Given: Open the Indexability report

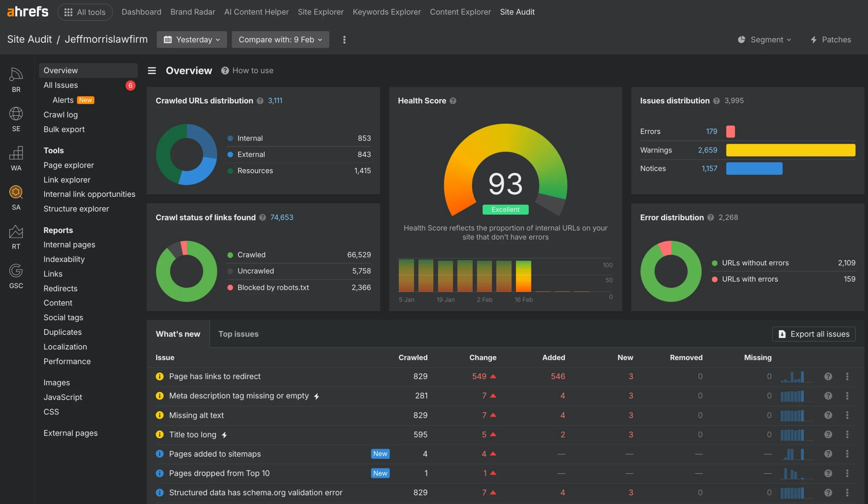Looking at the screenshot, I should [x=64, y=259].
